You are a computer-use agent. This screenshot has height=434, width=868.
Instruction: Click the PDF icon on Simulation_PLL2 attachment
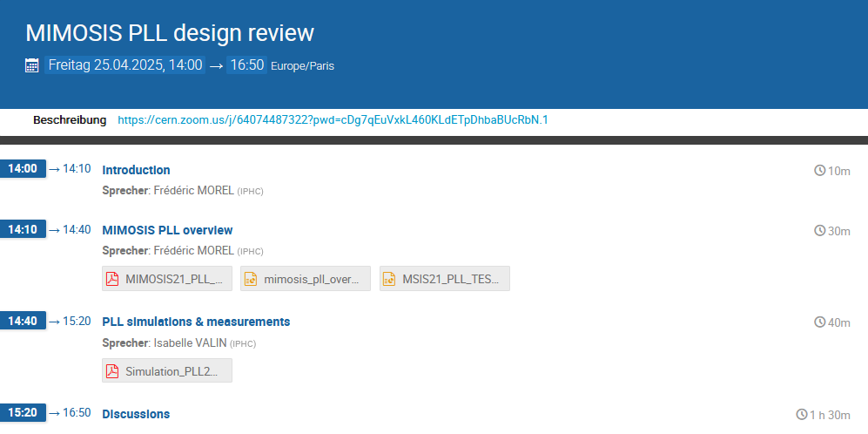click(112, 370)
